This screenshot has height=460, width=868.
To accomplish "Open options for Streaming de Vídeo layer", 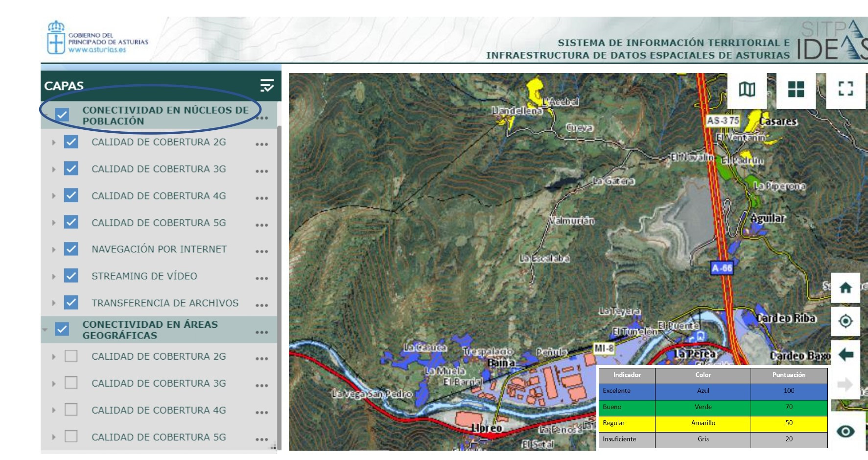I will (x=261, y=278).
